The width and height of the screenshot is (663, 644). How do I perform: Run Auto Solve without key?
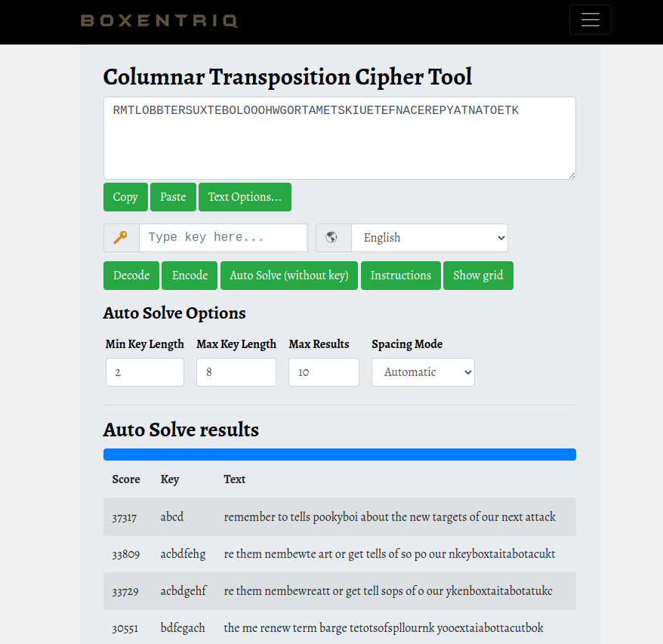(x=289, y=276)
